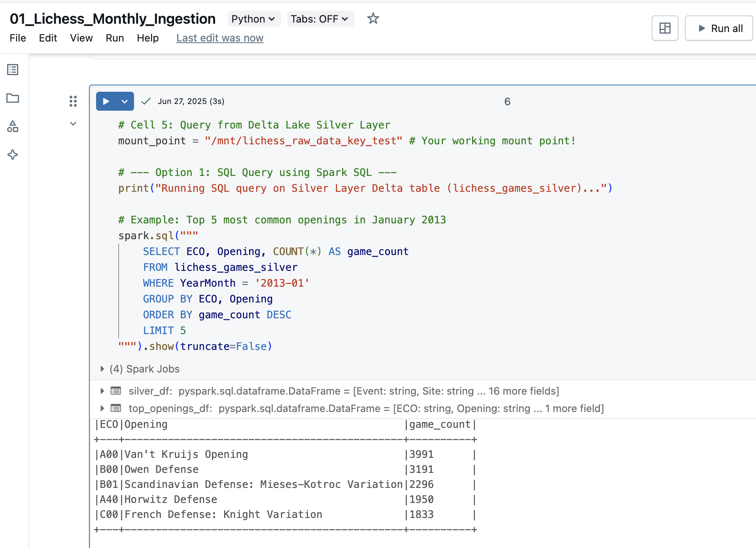Open the table of contents sidebar icon
The height and width of the screenshot is (548, 756).
13,70
